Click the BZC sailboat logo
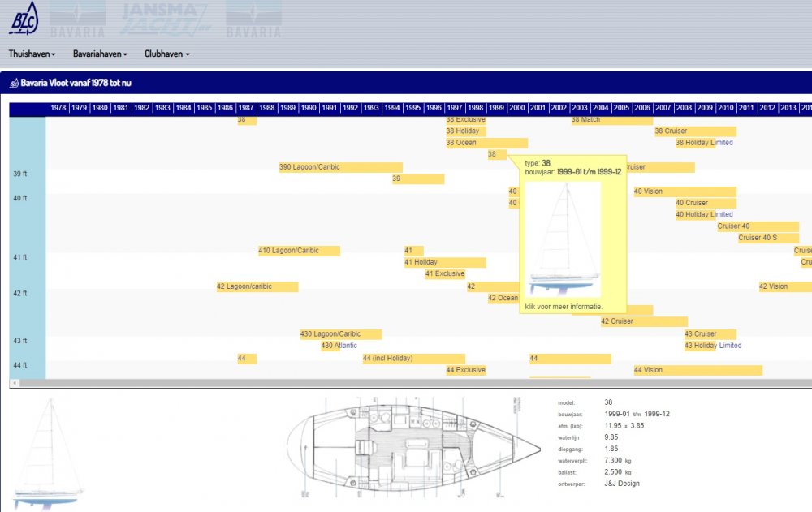 click(x=24, y=18)
